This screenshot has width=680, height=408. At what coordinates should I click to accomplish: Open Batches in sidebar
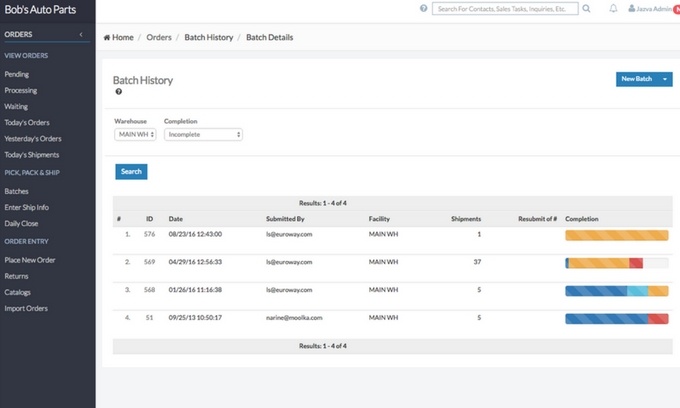point(16,191)
